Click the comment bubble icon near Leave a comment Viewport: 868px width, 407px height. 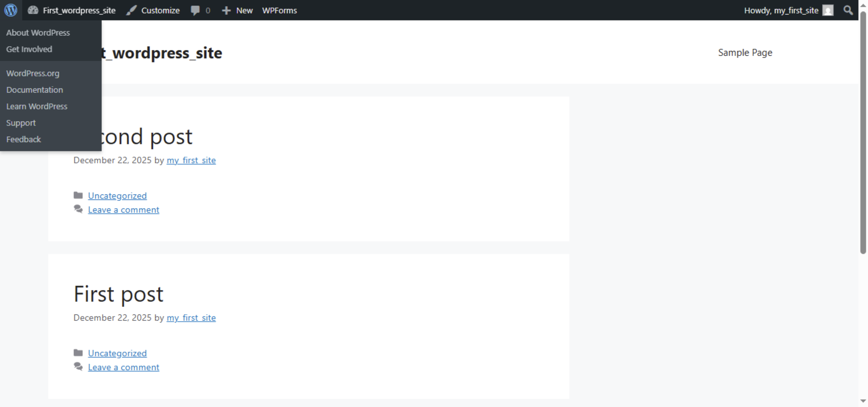click(78, 209)
